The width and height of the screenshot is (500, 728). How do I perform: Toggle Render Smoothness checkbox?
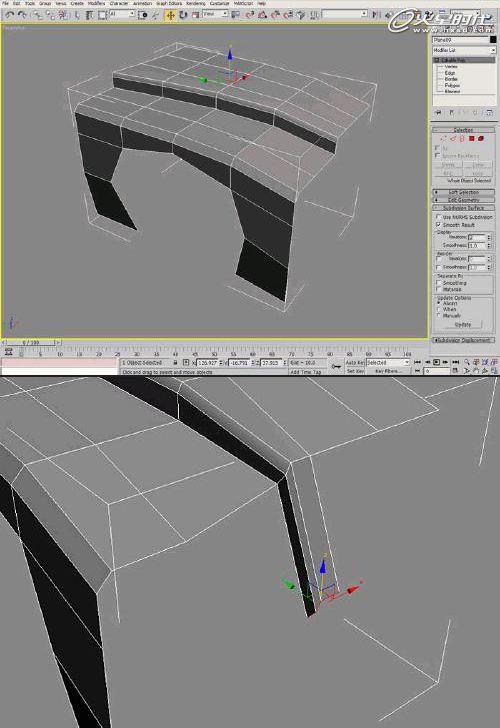[x=439, y=267]
